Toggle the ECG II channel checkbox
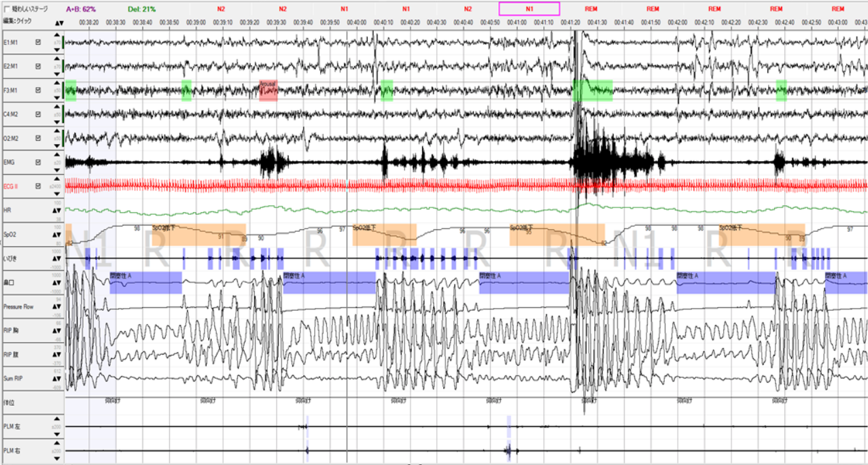The image size is (868, 465). (x=38, y=186)
